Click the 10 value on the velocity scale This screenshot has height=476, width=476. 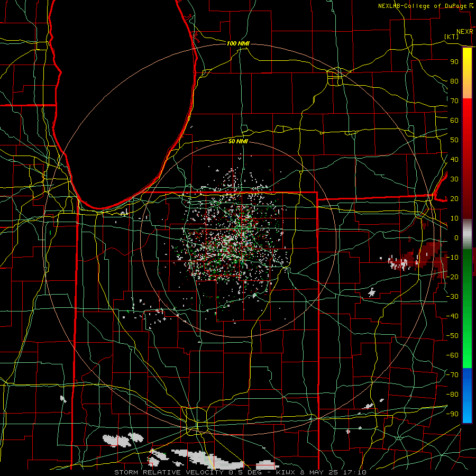pos(454,218)
